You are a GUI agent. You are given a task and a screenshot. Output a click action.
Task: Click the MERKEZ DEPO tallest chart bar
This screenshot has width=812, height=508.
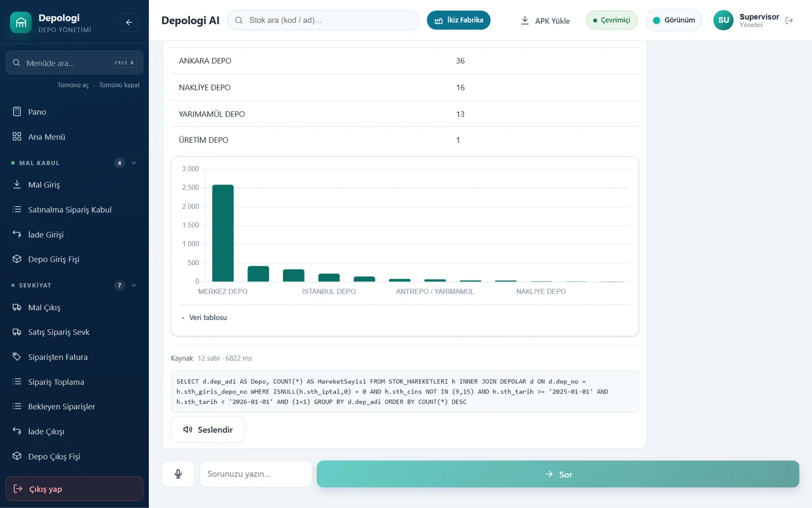[223, 233]
